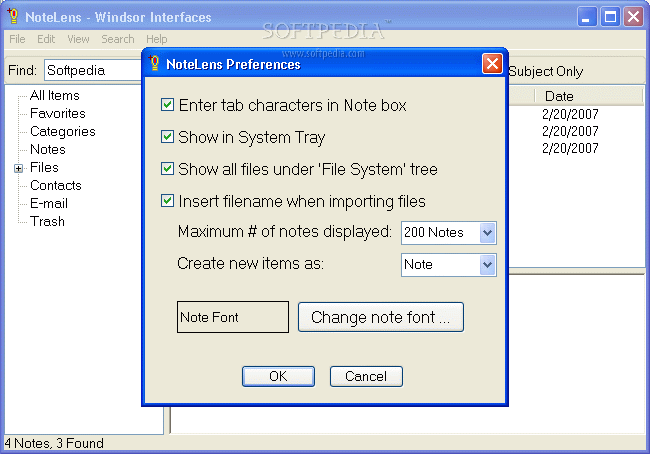The width and height of the screenshot is (650, 454).
Task: Open the View menu
Action: pos(78,39)
